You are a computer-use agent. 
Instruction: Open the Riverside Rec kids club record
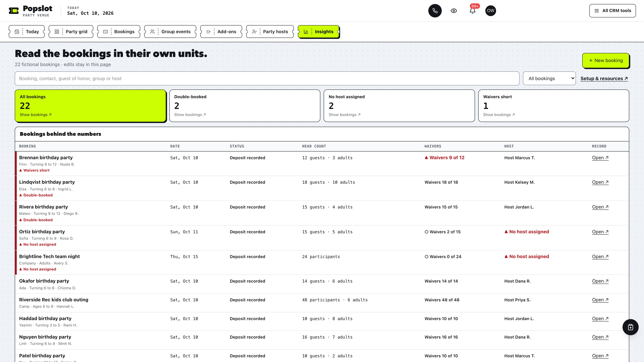point(600,300)
